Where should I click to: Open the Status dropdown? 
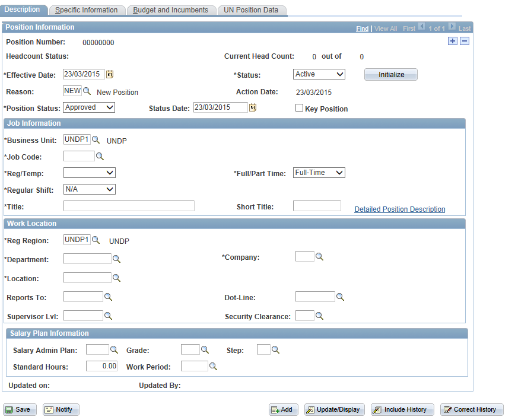pyautogui.click(x=319, y=74)
